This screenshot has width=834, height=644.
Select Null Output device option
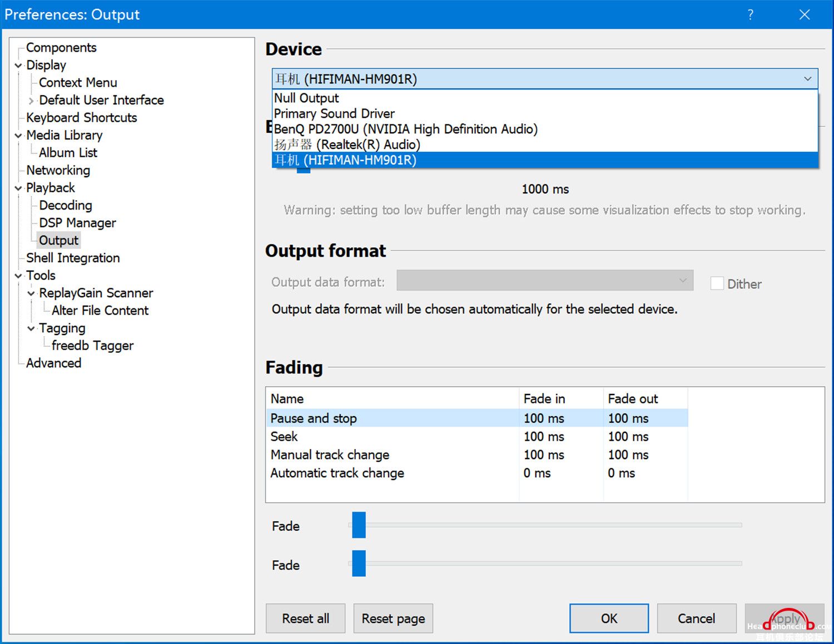pos(545,98)
